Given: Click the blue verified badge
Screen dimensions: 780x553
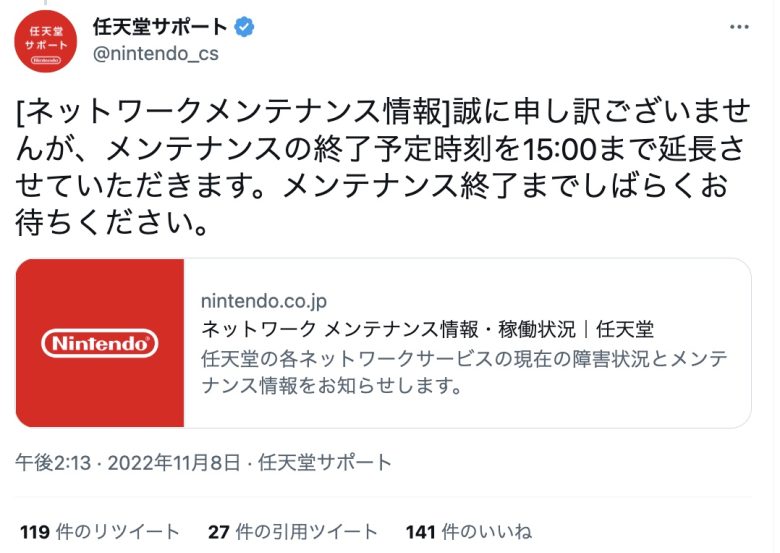Looking at the screenshot, I should [x=243, y=26].
